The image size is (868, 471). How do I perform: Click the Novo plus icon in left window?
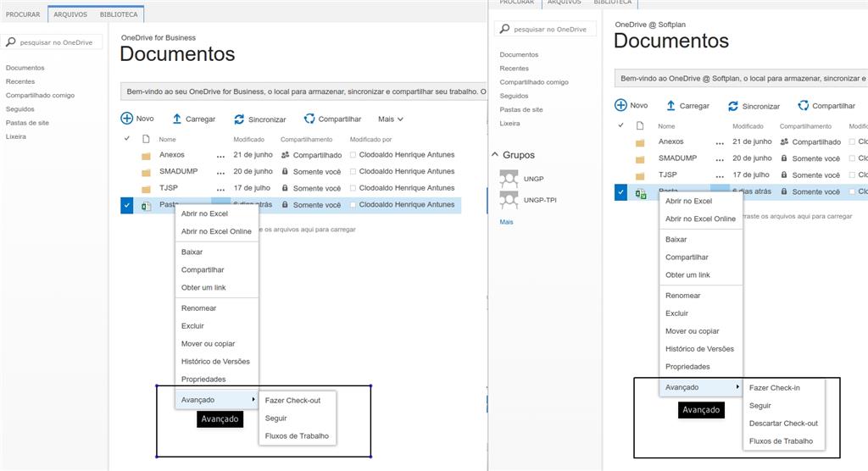(x=127, y=118)
